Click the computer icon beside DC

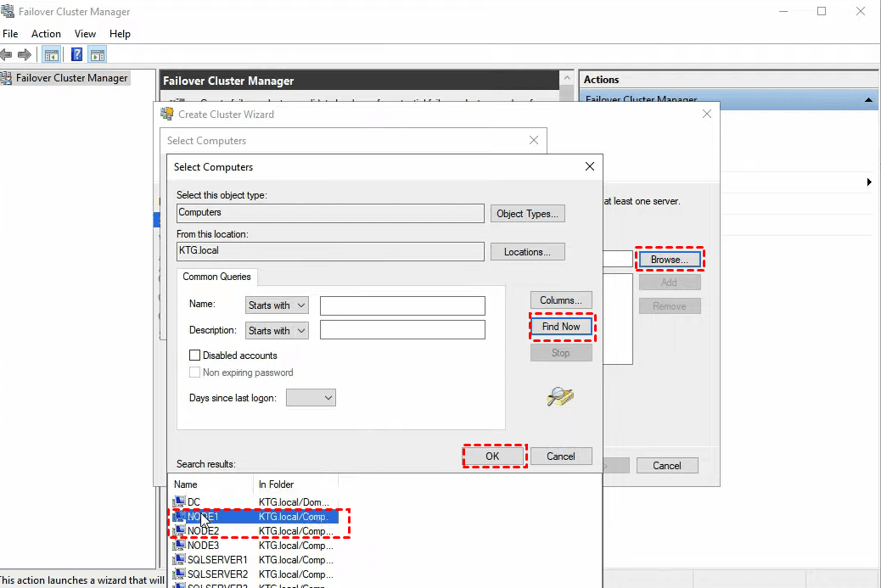[x=179, y=501]
